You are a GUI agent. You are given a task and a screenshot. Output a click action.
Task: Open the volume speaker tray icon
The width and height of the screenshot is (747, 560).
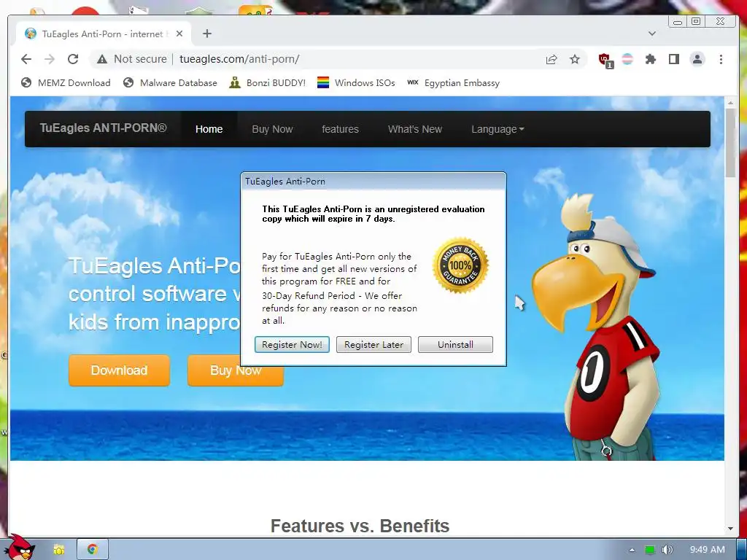coord(667,550)
